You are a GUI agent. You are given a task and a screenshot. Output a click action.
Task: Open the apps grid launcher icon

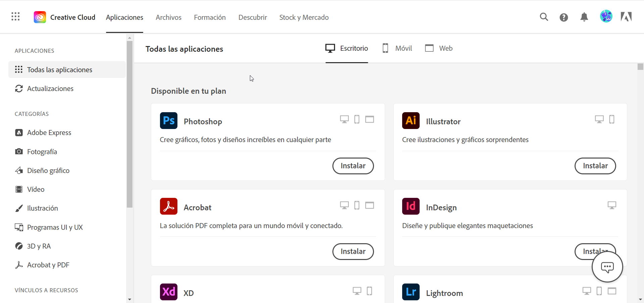tap(15, 16)
